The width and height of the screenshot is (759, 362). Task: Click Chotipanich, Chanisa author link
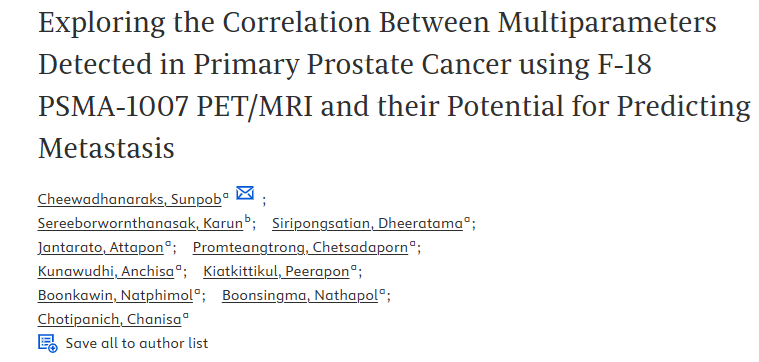pyautogui.click(x=109, y=319)
